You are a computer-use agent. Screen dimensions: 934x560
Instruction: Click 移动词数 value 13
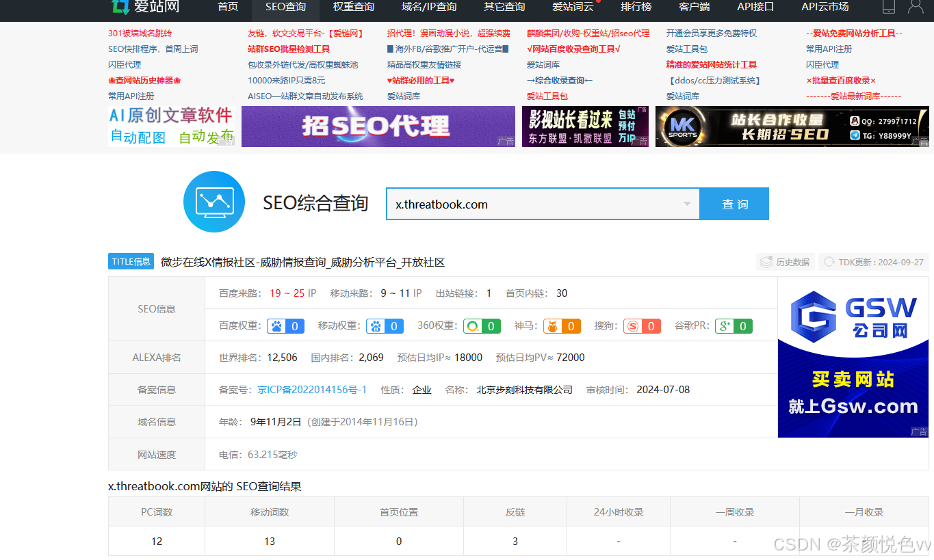[270, 542]
